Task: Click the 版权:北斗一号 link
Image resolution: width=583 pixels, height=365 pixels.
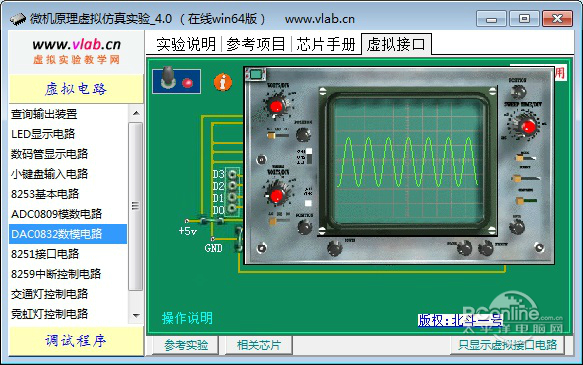Action: [460, 320]
